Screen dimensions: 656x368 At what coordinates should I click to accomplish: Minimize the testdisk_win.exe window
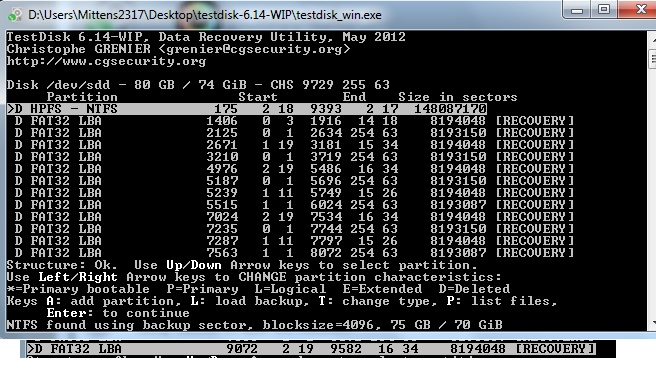(x=577, y=10)
